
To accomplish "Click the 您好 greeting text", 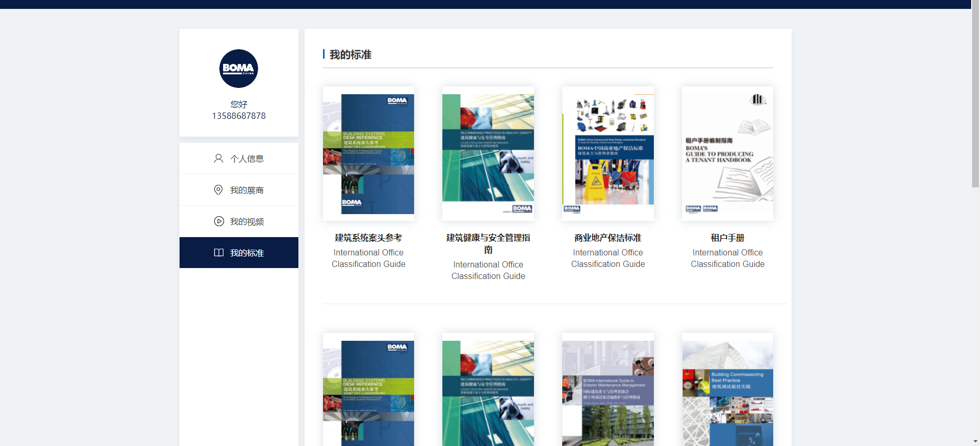I will (239, 104).
